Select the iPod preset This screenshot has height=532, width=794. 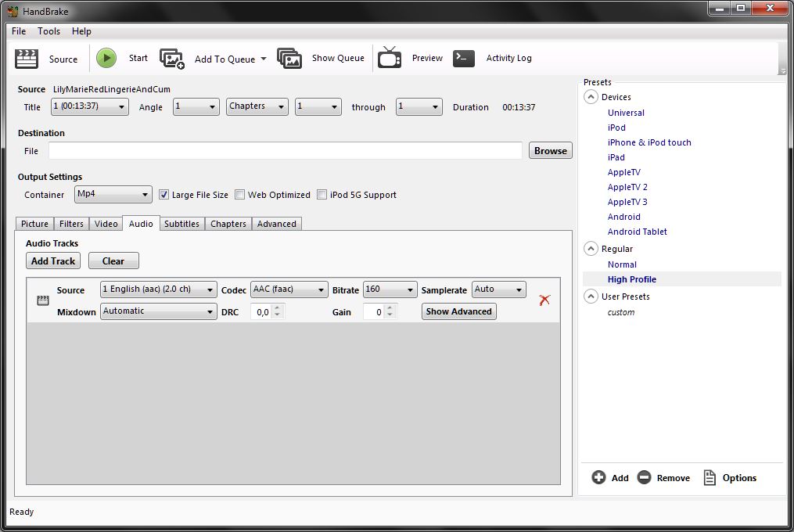(616, 128)
